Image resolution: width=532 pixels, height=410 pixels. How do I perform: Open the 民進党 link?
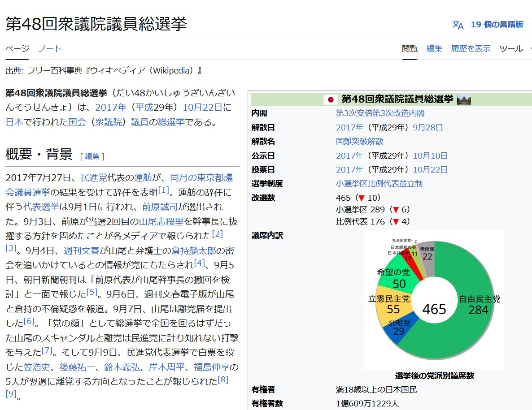(x=94, y=177)
